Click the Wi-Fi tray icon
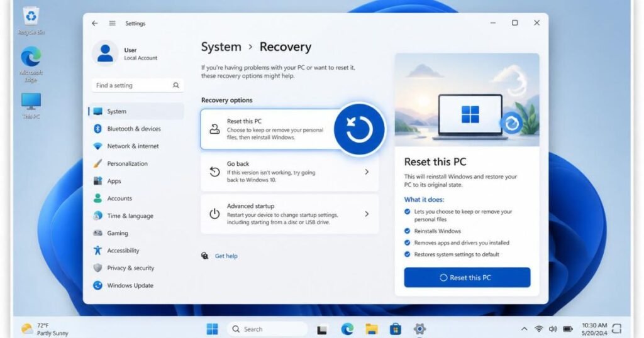644x338 pixels. [538, 329]
